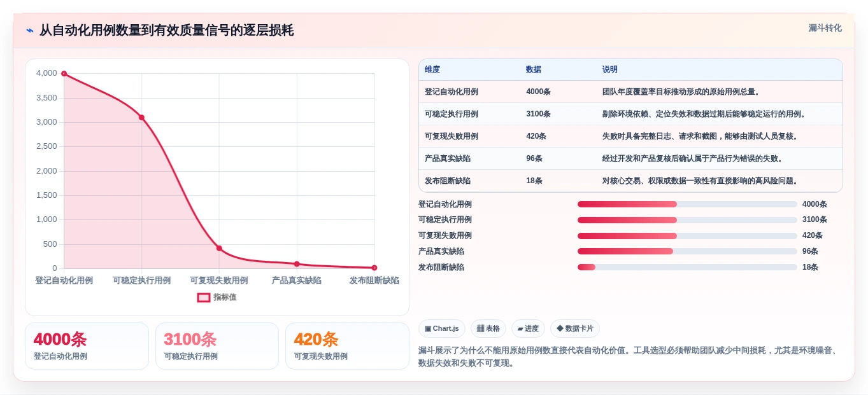Click x-axis label 可稳定执行用例
Image resolution: width=868 pixels, height=395 pixels.
click(x=141, y=281)
